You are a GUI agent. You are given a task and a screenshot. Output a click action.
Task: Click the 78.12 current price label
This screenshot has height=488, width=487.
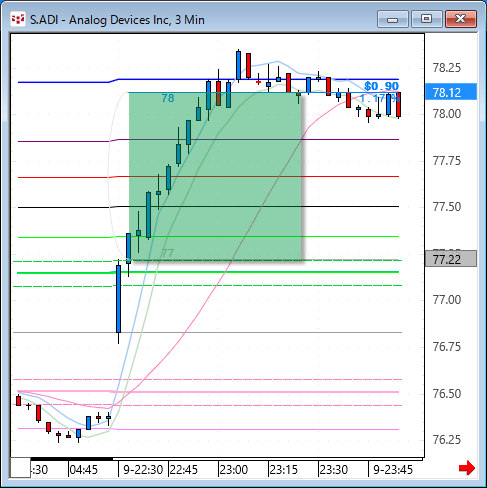[451, 92]
